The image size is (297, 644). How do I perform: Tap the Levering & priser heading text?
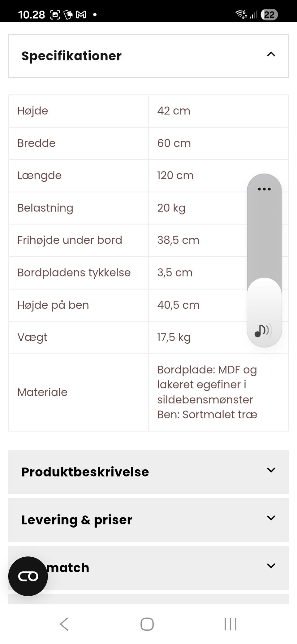pyautogui.click(x=77, y=520)
